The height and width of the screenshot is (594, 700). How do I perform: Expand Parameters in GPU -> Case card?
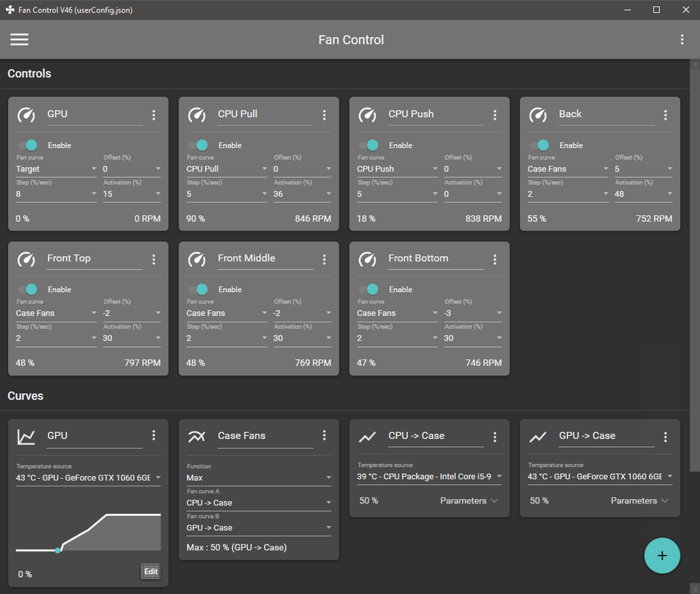tap(639, 500)
